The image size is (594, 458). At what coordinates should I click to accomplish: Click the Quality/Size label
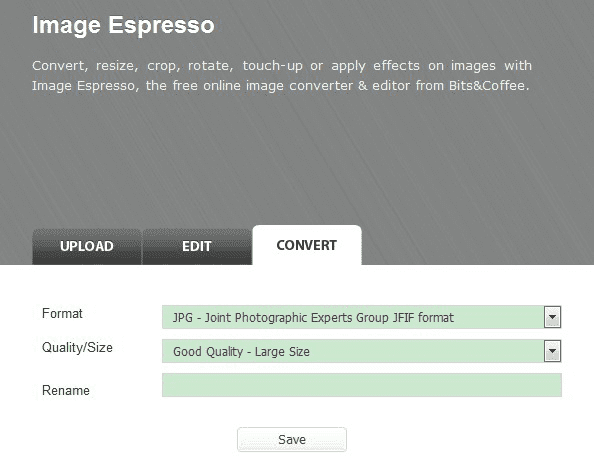[77, 348]
